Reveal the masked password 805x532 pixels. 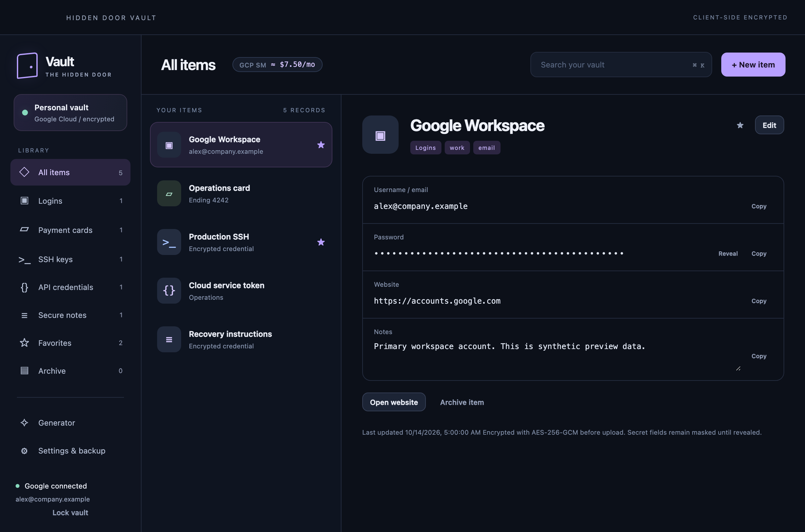point(728,253)
